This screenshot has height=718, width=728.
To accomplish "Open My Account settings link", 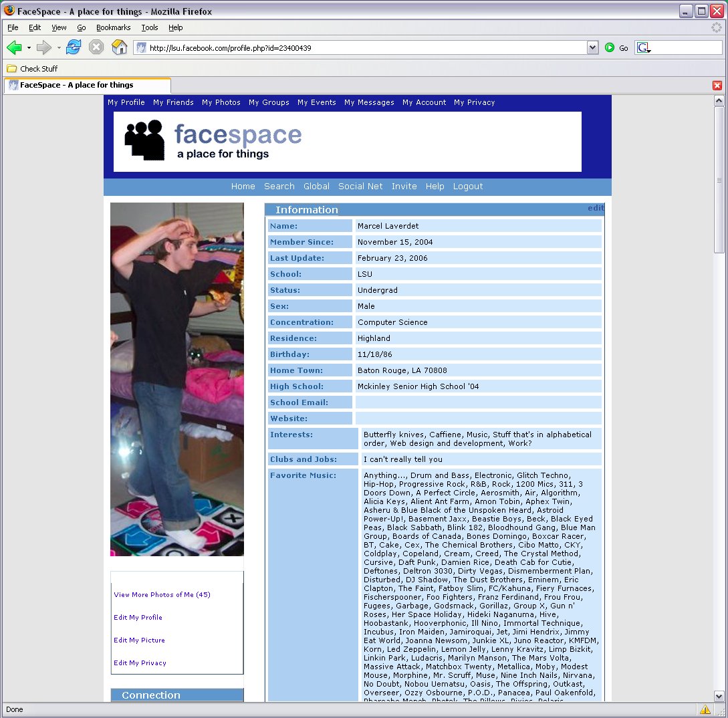I will point(424,102).
